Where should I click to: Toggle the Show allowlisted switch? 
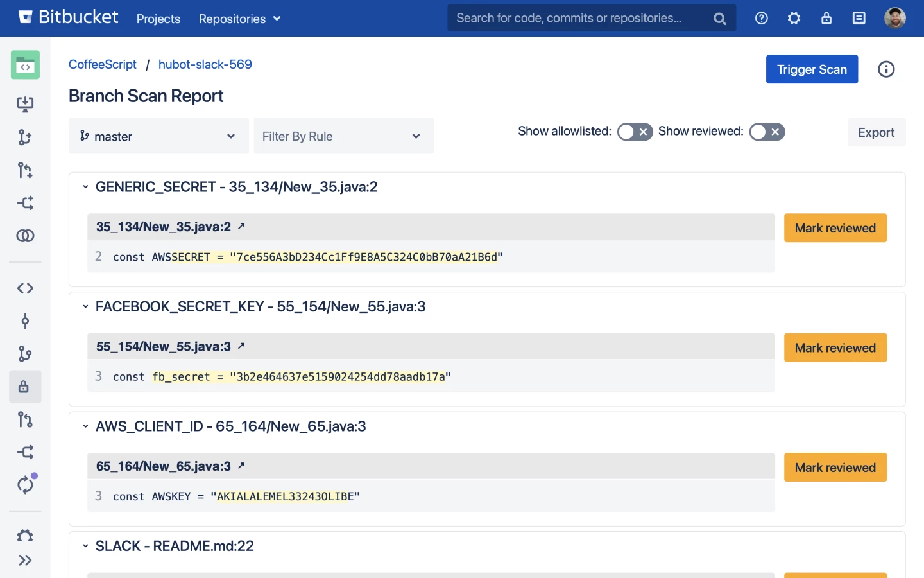click(x=635, y=132)
